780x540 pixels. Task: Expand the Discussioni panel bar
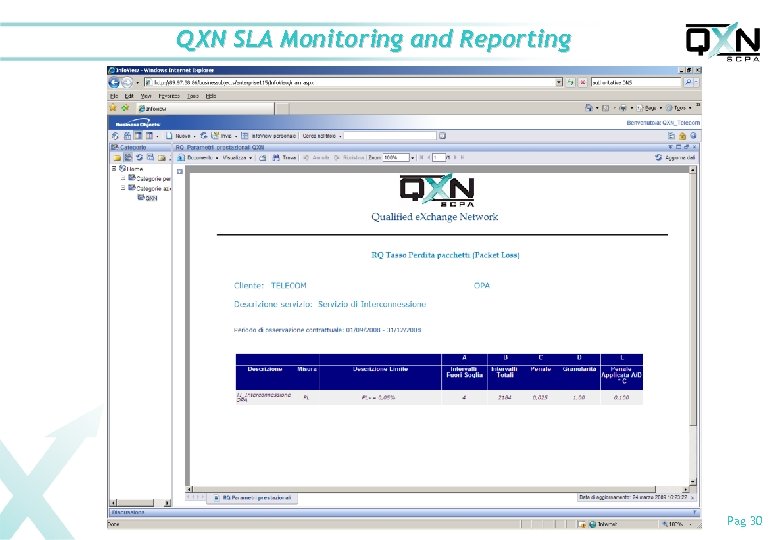403,512
